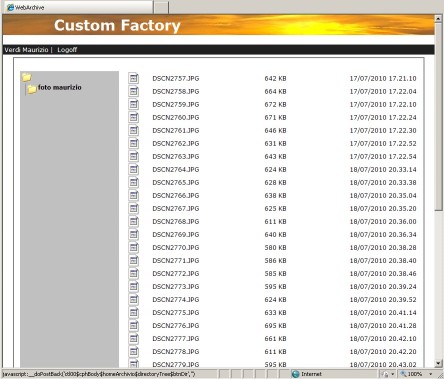
Task: Click file icon for DSCN2768.JPG
Action: point(134,221)
